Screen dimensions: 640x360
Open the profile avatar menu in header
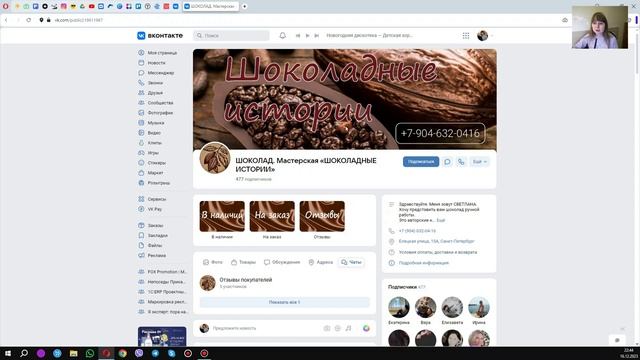pos(484,36)
